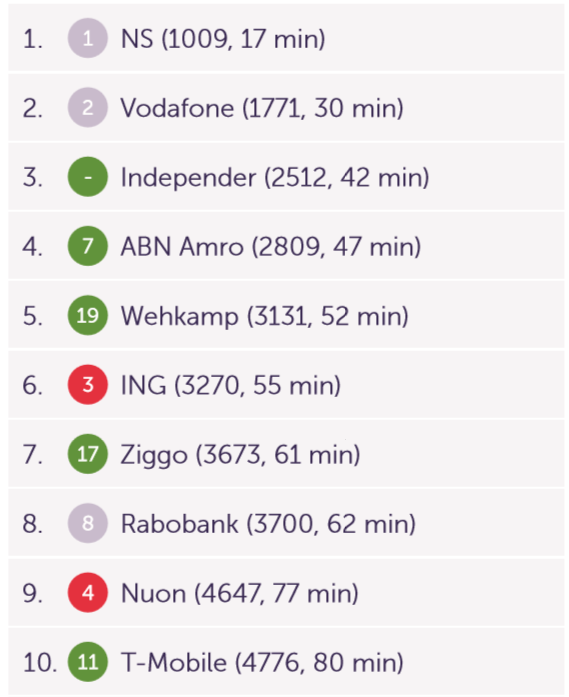Select the Vodafone (1771, 30 min) entry

point(286,108)
